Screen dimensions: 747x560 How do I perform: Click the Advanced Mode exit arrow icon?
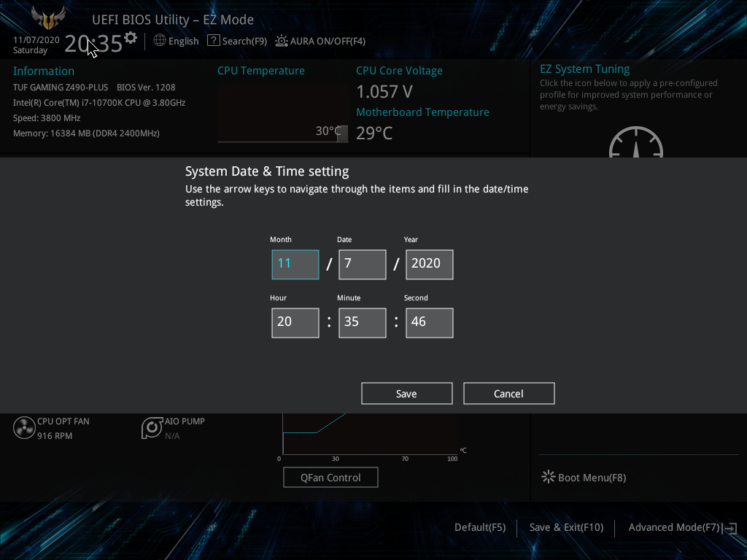729,528
